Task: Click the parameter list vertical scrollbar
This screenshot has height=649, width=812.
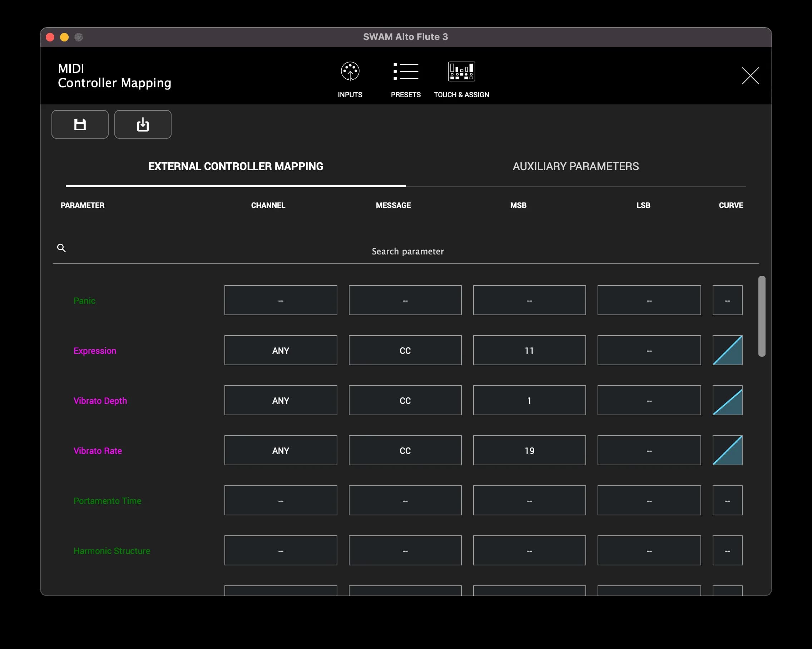Action: point(762,316)
